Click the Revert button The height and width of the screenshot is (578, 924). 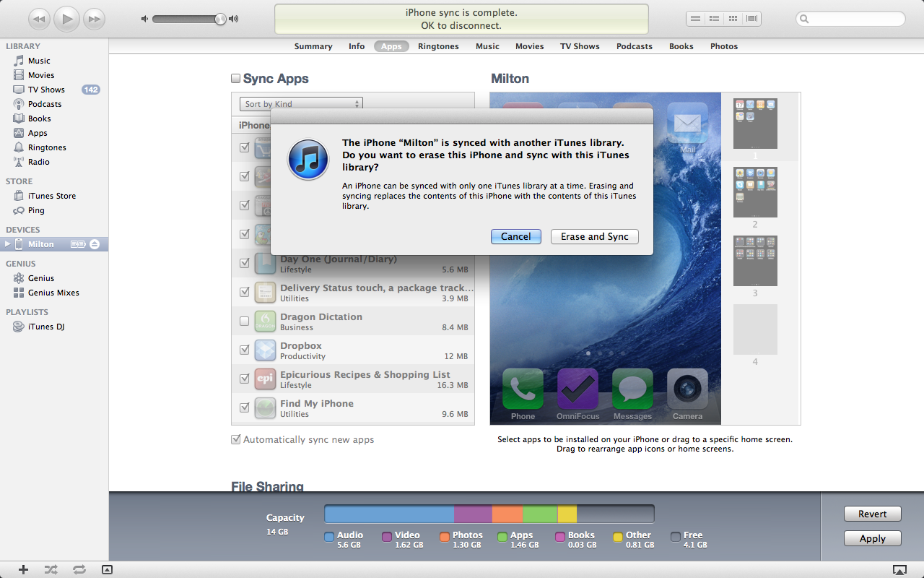(x=873, y=514)
